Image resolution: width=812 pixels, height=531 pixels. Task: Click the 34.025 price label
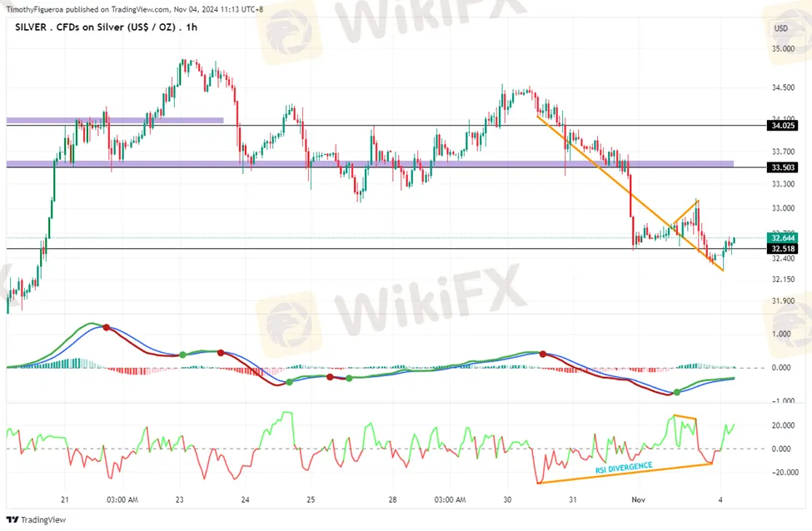point(783,125)
